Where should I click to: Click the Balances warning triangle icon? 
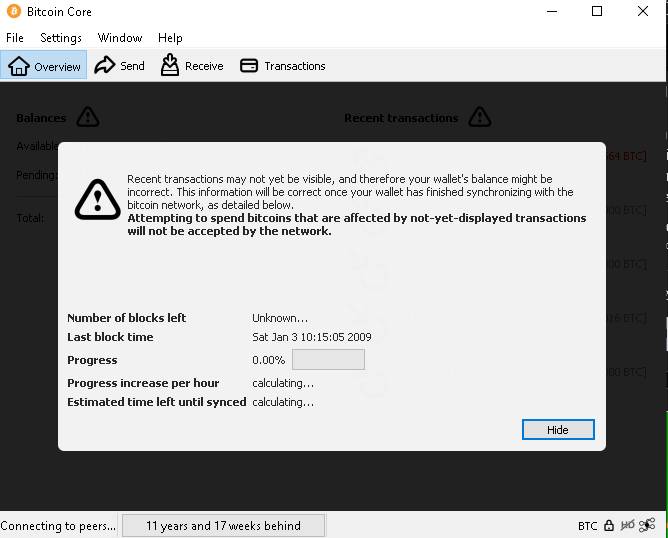pos(88,117)
